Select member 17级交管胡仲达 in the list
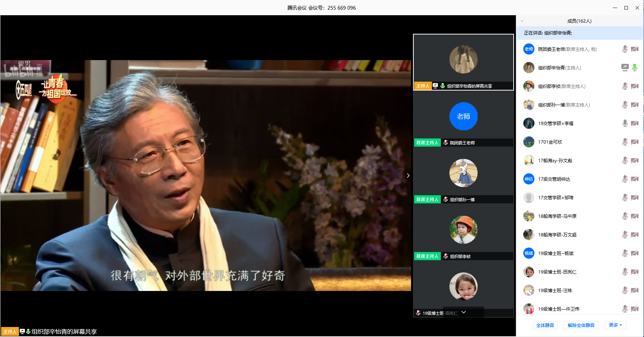644x337 pixels. (554, 179)
